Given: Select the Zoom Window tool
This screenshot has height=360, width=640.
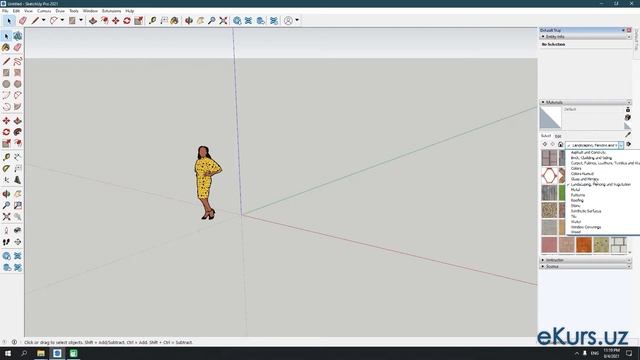Looking at the screenshot, I should pyautogui.click(x=18, y=205).
